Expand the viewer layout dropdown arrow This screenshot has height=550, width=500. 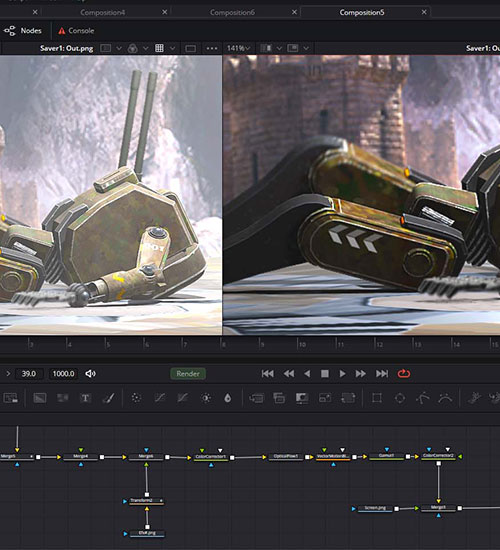pos(279,48)
